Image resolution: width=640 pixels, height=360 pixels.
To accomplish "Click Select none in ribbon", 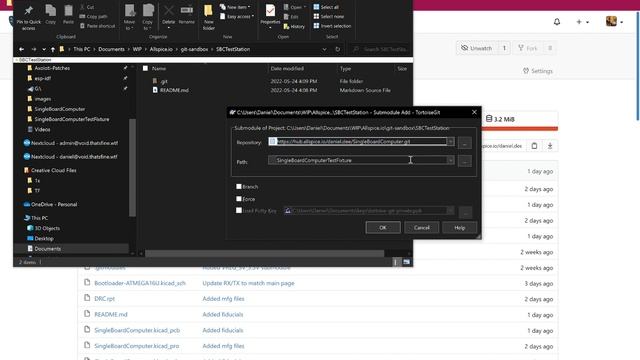I will (328, 16).
